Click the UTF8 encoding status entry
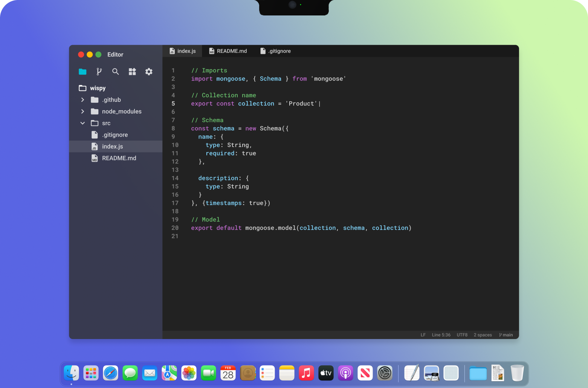This screenshot has width=588, height=388. click(x=462, y=335)
